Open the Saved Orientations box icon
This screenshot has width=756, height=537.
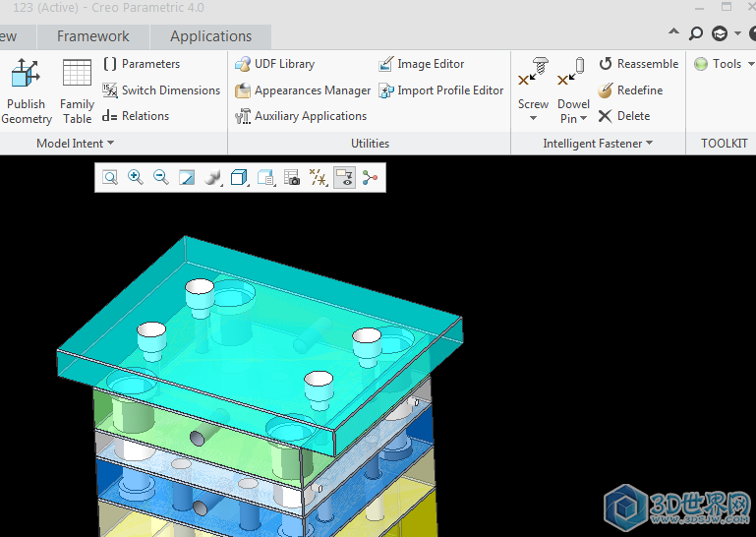pos(239,178)
